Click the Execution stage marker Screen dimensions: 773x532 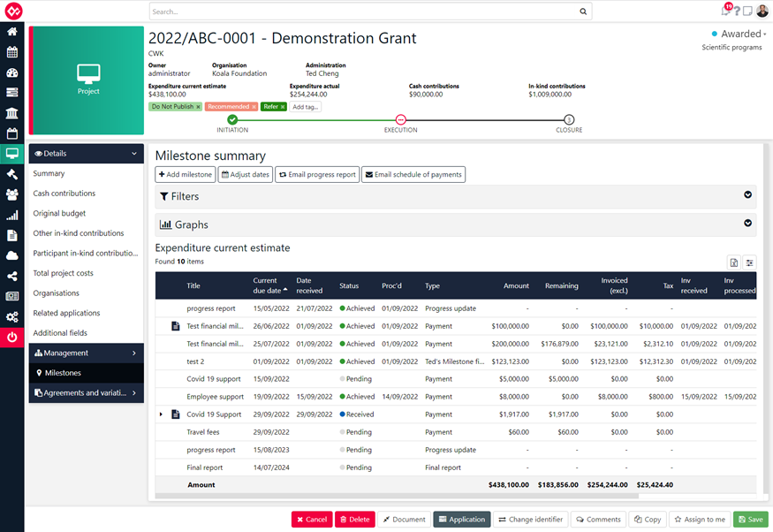pyautogui.click(x=401, y=119)
